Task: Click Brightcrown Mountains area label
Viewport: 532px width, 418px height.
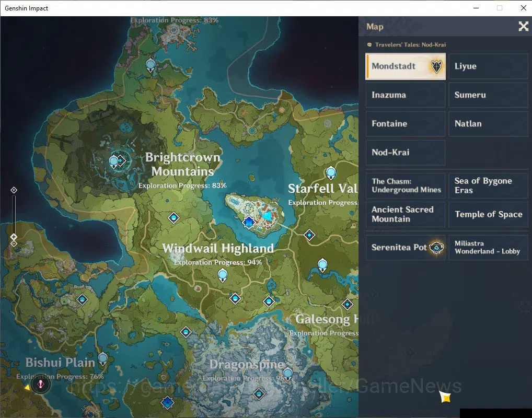Action: [x=182, y=164]
